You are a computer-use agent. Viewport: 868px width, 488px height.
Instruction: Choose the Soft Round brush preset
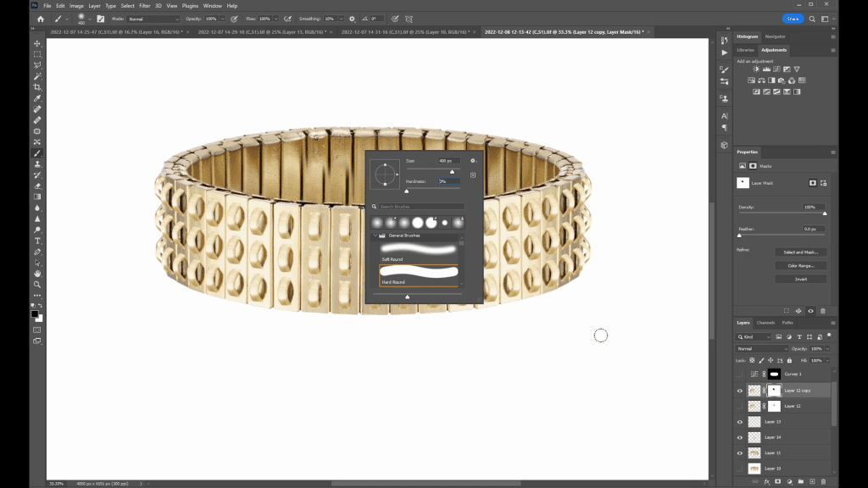point(419,252)
